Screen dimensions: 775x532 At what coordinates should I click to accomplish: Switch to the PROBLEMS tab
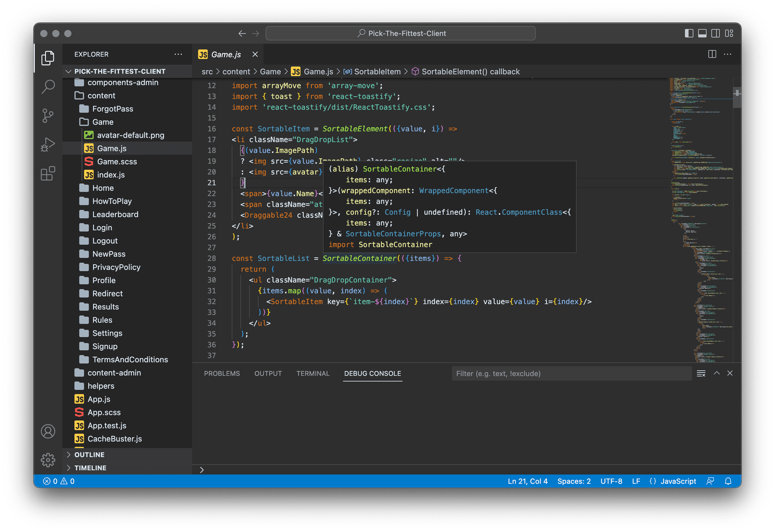pos(222,373)
